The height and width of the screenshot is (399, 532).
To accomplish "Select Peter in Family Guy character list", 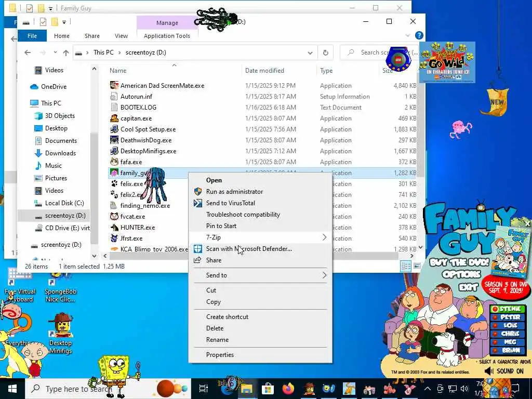I will click(507, 317).
